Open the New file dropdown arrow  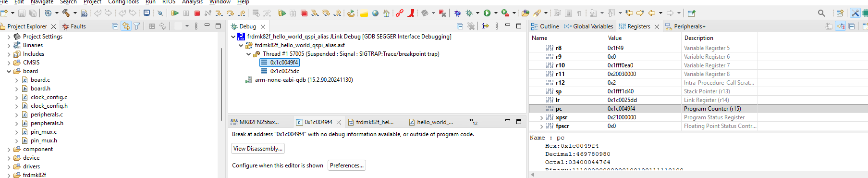point(12,13)
